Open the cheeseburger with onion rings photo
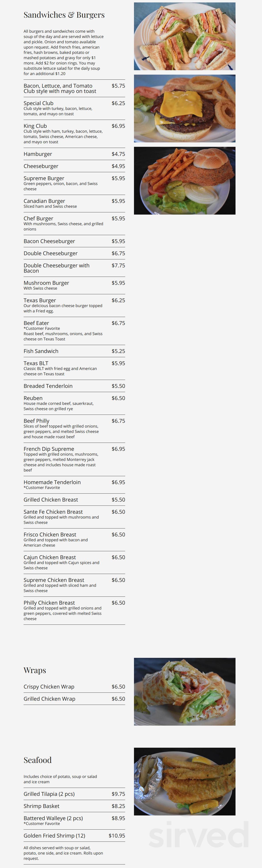This screenshot has width=262, height=868. click(185, 109)
